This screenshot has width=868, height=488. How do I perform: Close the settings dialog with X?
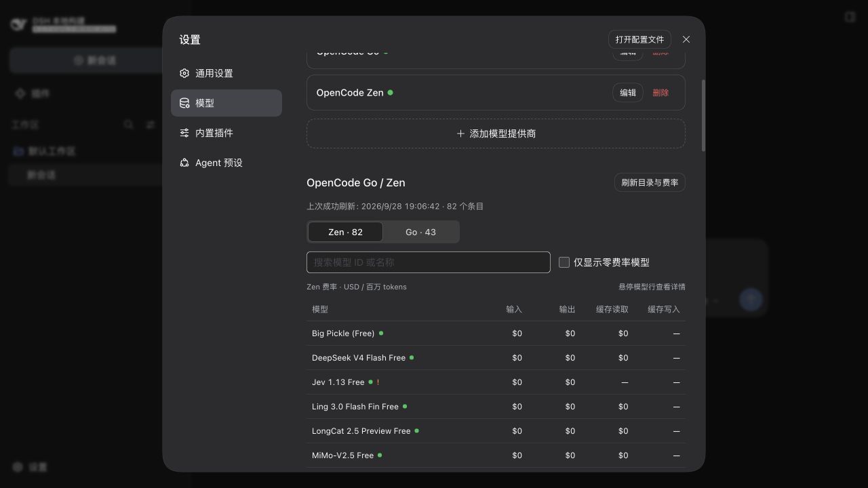(686, 39)
